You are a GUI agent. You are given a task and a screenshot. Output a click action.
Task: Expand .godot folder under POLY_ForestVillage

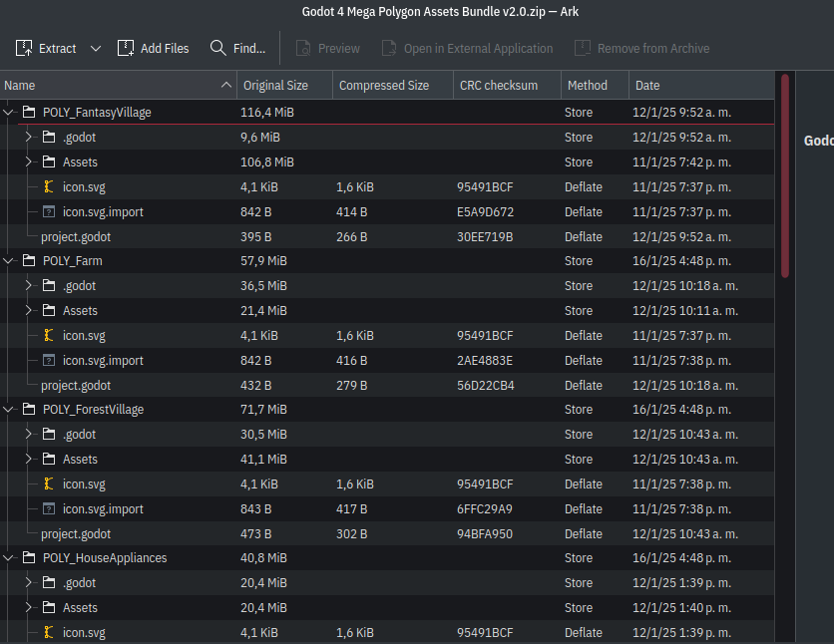28,434
